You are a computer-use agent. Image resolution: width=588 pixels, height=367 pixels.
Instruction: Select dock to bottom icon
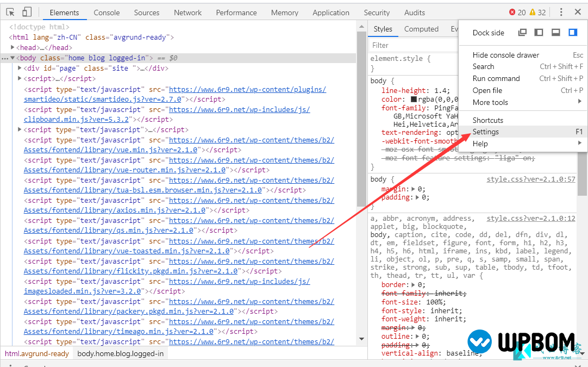556,32
